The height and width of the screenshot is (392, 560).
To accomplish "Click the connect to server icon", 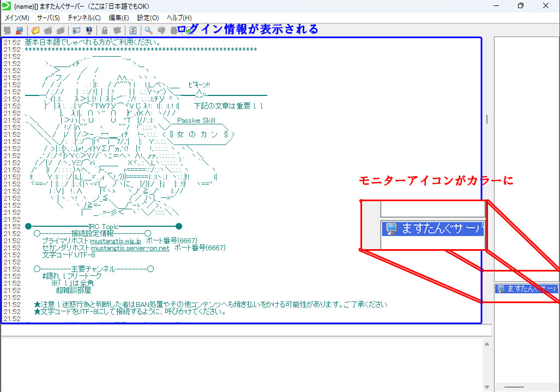I will 7,31.
